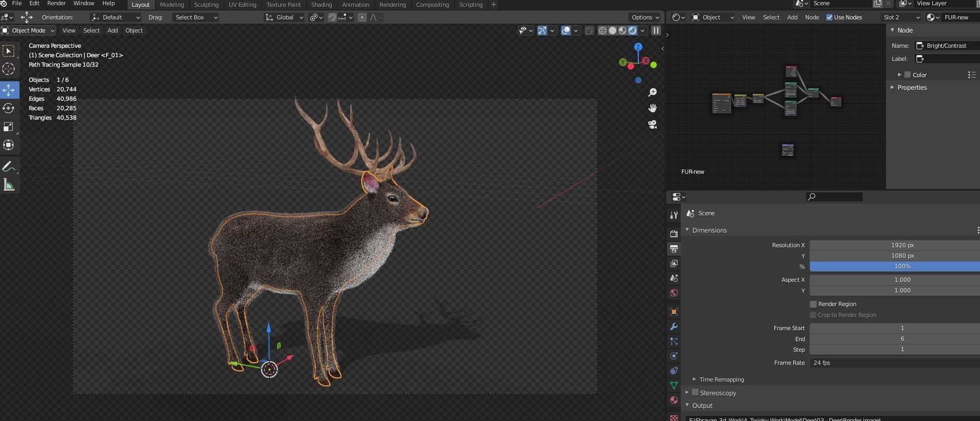Image resolution: width=980 pixels, height=421 pixels.
Task: Select the Cursor tool
Action: [8, 69]
